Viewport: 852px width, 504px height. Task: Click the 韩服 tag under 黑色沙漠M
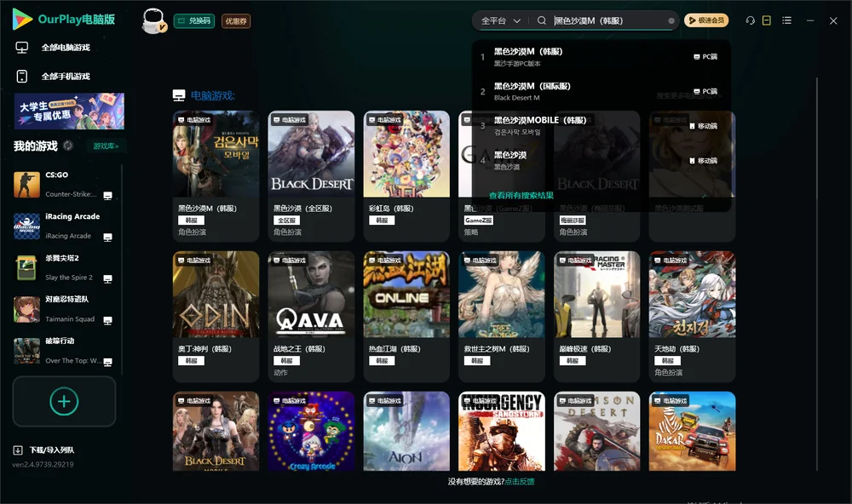point(191,220)
